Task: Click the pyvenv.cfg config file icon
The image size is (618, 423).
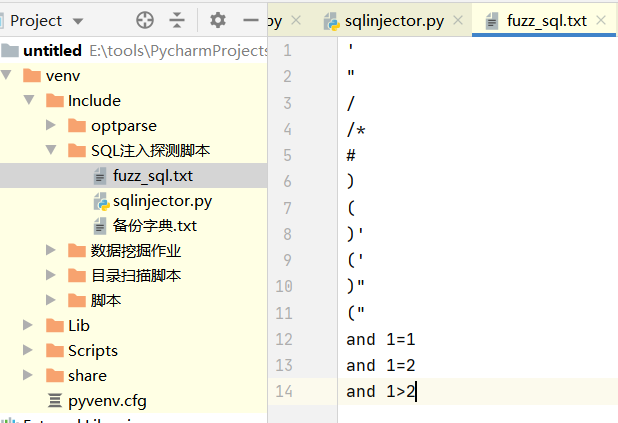Action: (x=55, y=401)
